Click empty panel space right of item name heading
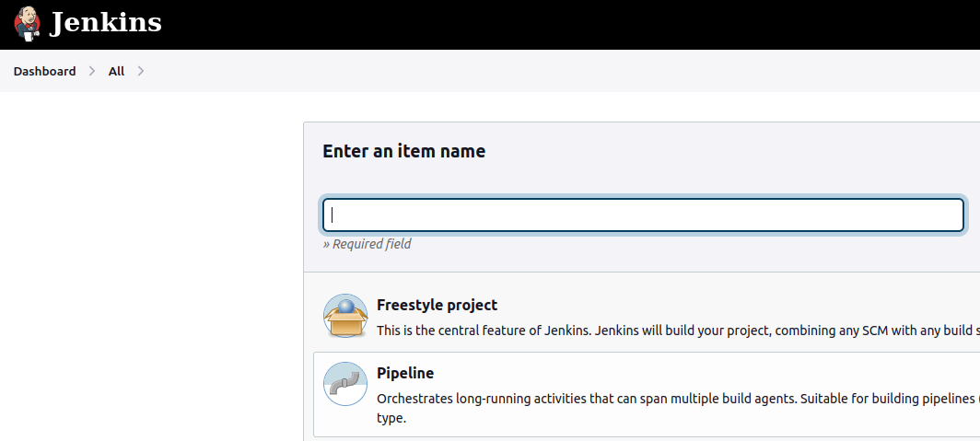Screen dimensions: 980x441 tap(737, 151)
